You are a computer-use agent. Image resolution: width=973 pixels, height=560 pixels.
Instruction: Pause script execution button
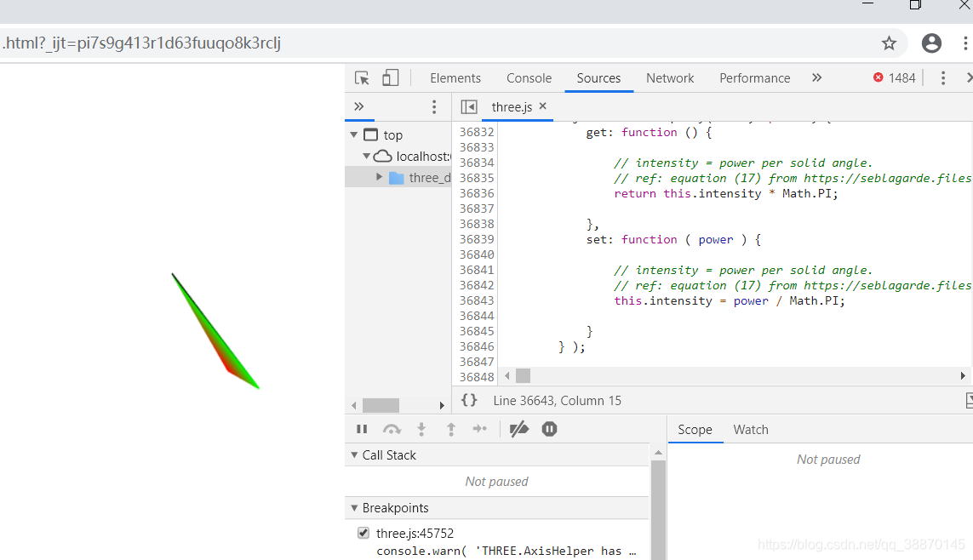tap(362, 429)
